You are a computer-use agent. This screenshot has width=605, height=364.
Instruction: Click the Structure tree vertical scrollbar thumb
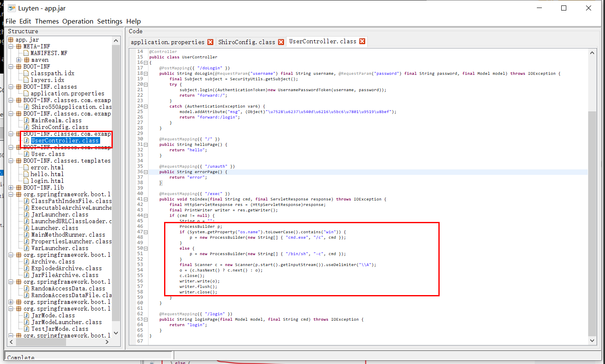pos(116,183)
